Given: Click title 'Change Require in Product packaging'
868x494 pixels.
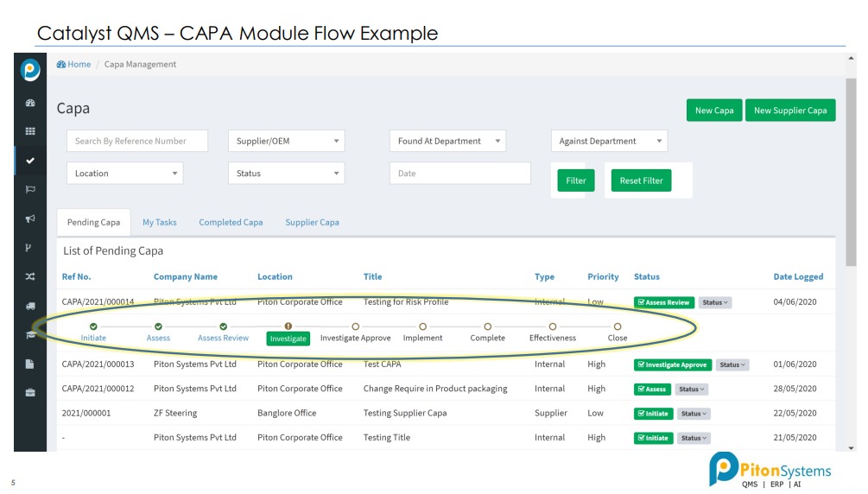Looking at the screenshot, I should [435, 389].
